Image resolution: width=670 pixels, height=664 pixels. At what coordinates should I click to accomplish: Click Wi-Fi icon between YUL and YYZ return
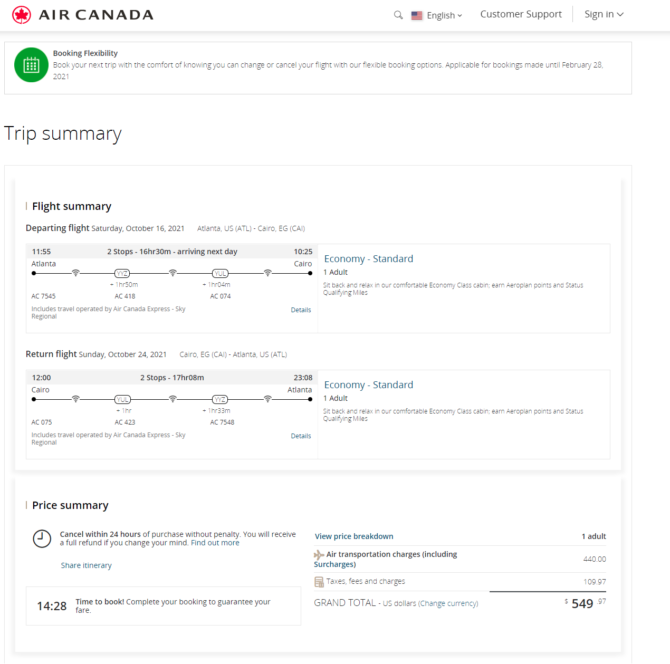[173, 399]
